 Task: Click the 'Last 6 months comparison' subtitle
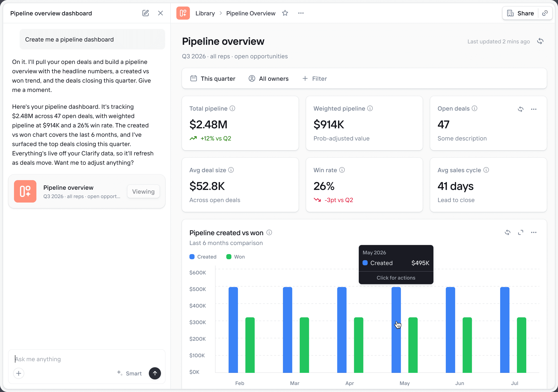[226, 243]
